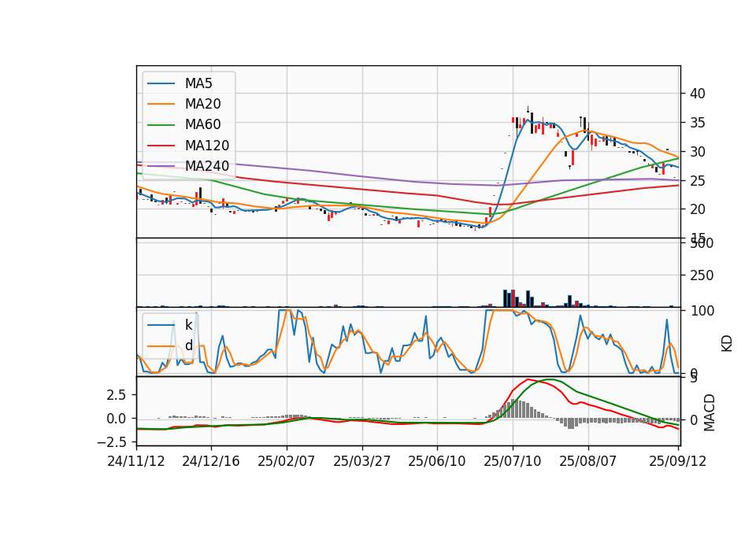The height and width of the screenshot is (543, 756).
Task: Click the MACD left axis value 2.5
Action: point(117,395)
